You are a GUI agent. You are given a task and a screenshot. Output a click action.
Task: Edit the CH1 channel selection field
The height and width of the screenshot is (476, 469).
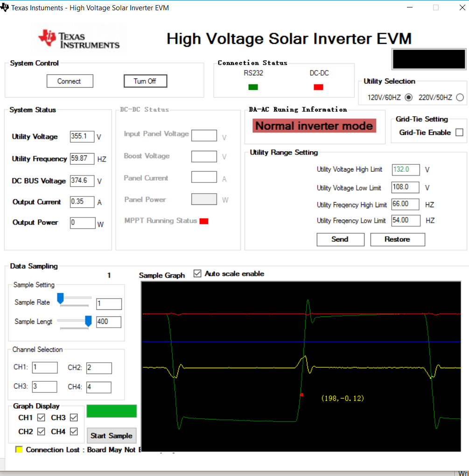coord(45,367)
